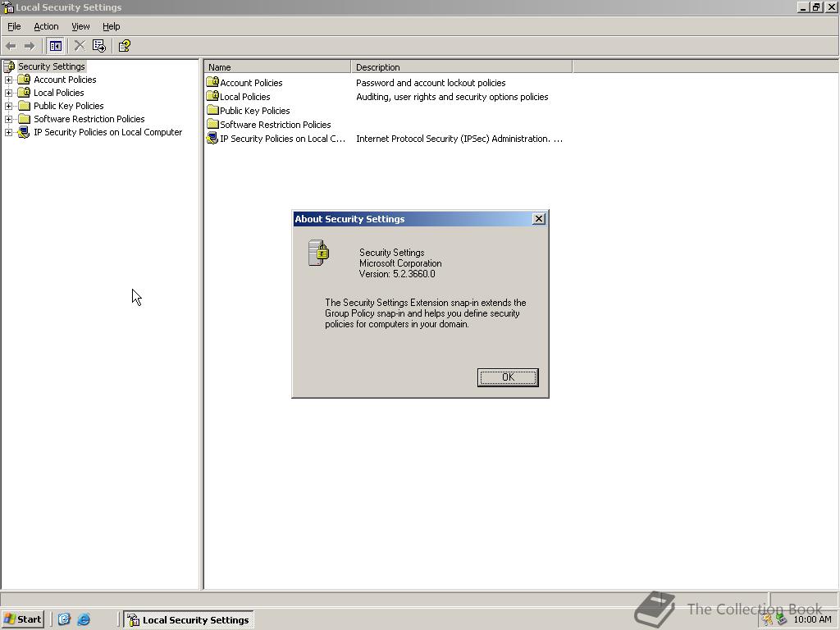Expand IP Security Policies on Local Computer node
The height and width of the screenshot is (630, 840).
pos(8,132)
